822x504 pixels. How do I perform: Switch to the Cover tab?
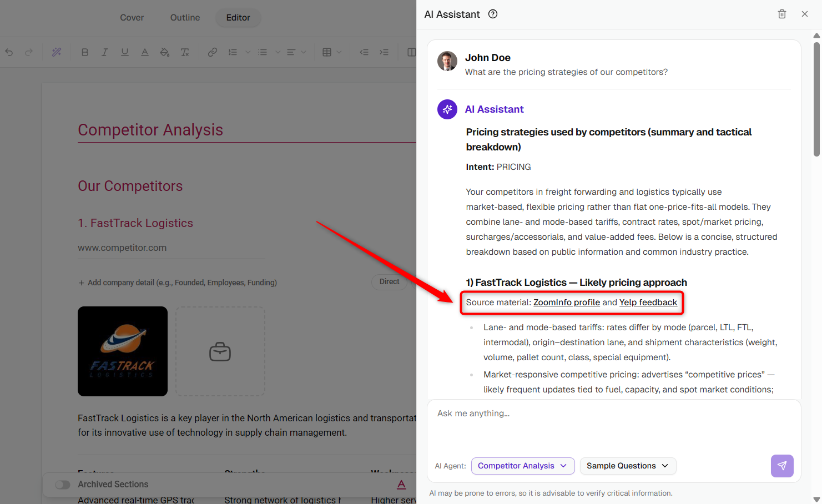click(132, 18)
